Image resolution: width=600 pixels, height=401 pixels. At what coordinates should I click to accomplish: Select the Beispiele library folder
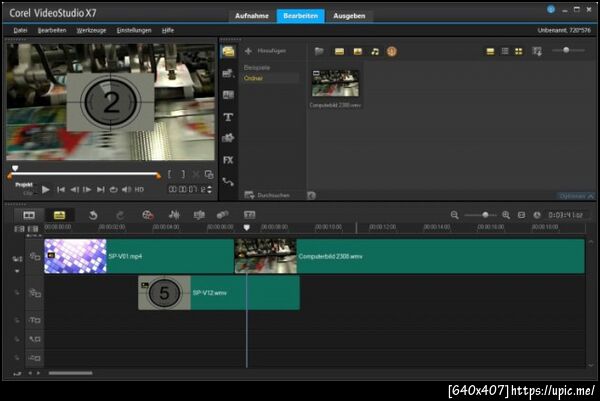tap(257, 68)
